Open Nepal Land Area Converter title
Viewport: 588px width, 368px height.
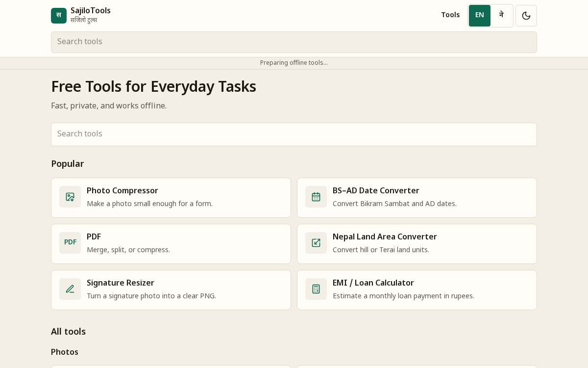[385, 237]
